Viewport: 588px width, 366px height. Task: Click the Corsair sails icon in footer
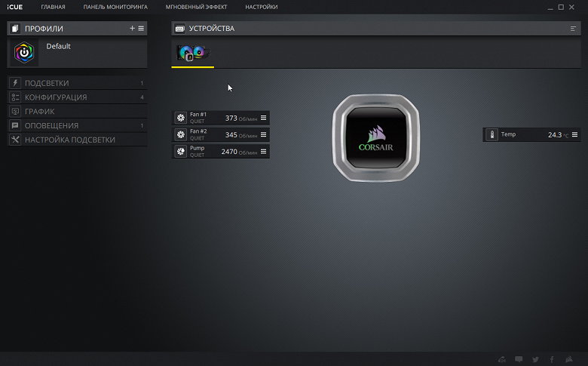(x=569, y=359)
